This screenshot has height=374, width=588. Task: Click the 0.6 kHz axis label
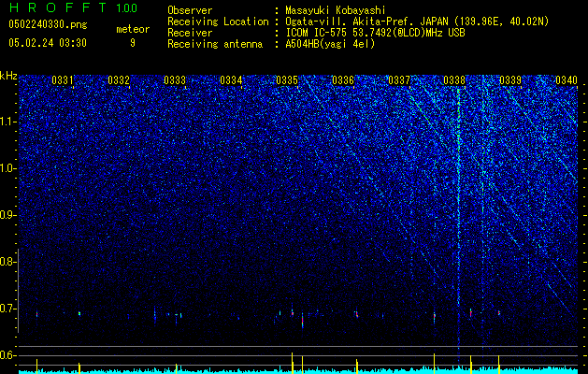[x=7, y=355]
